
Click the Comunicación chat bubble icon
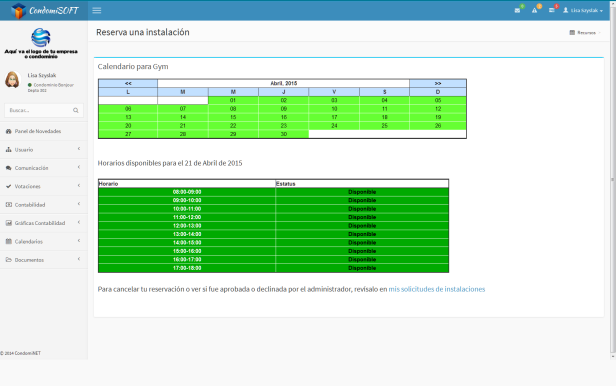click(9, 168)
